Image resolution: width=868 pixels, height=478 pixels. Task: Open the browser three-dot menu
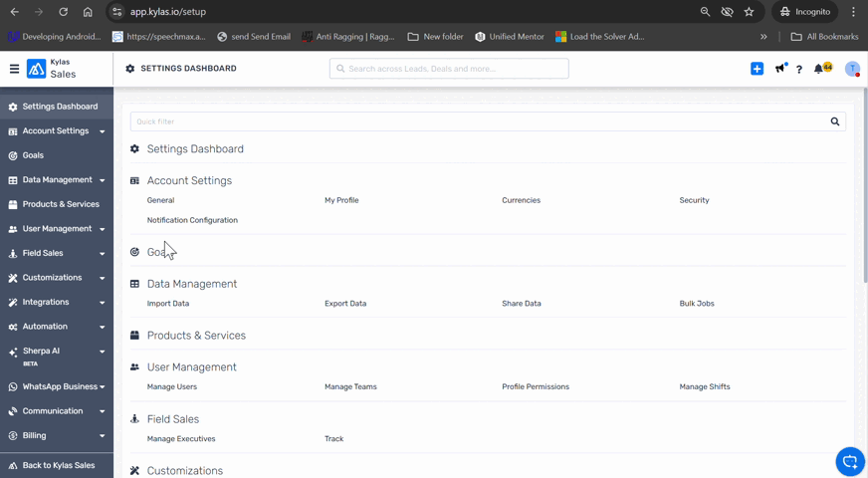853,12
